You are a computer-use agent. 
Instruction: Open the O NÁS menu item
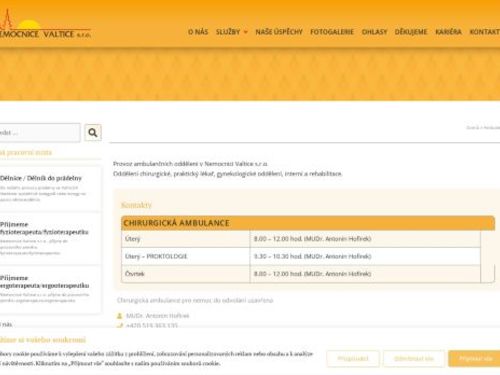pos(198,32)
